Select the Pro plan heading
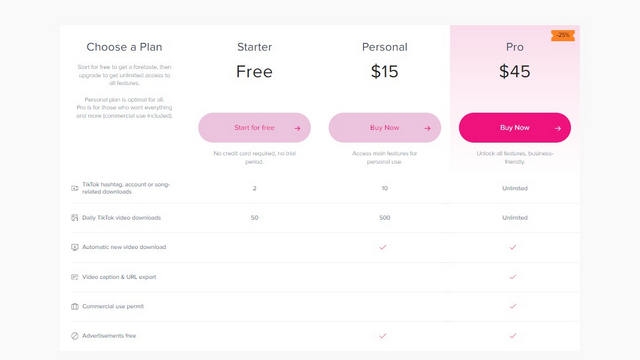 tap(515, 47)
